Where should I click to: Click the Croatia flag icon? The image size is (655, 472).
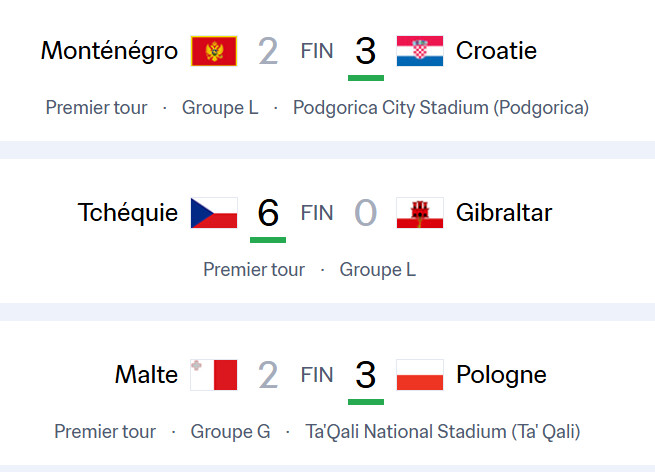point(420,51)
